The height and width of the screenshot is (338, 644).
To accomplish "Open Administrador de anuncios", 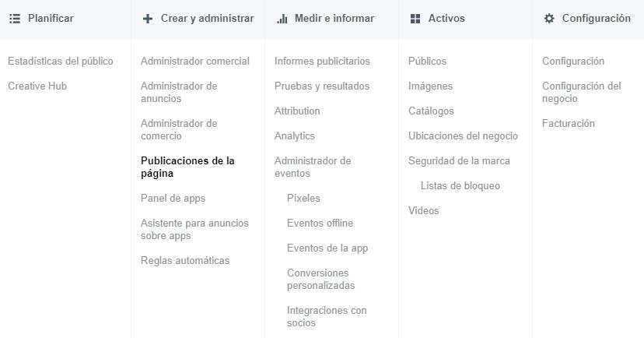I will click(x=179, y=93).
